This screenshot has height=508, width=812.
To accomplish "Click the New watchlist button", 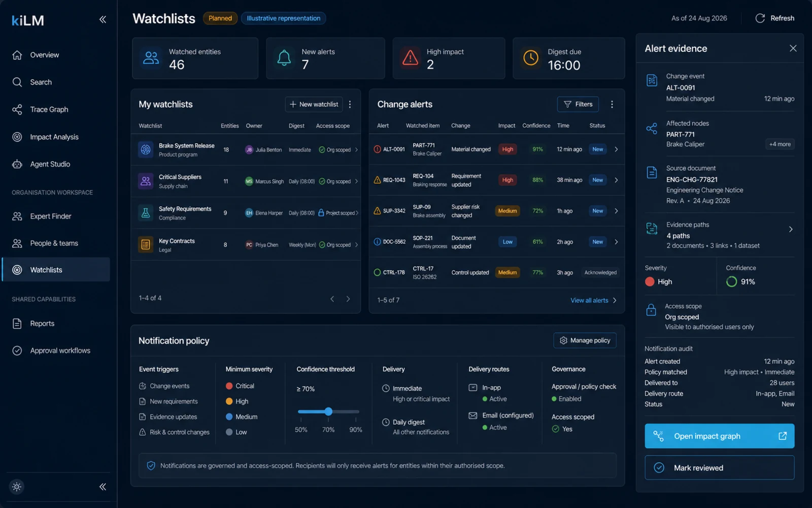I will (x=314, y=104).
